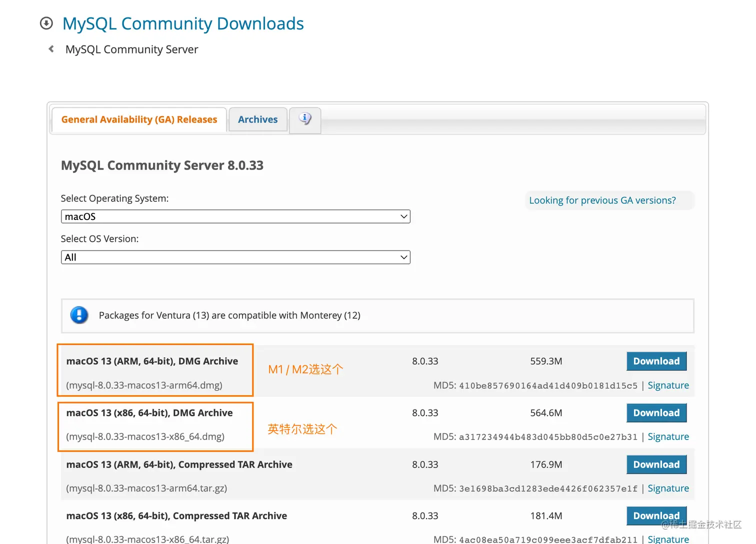This screenshot has height=544, width=756.
Task: Open the information speech-bubble tab icon
Action: (x=305, y=119)
